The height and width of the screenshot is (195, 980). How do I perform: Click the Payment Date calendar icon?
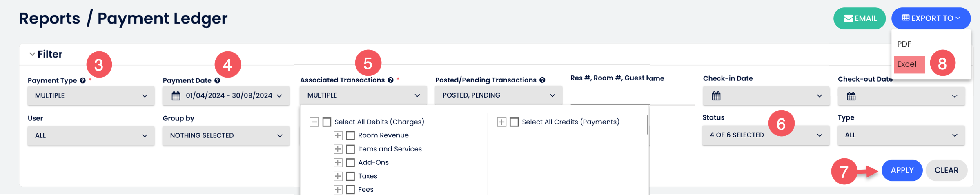[x=176, y=96]
